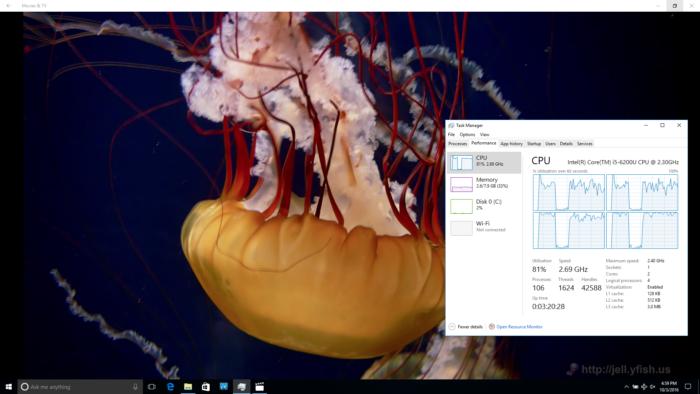The height and width of the screenshot is (394, 700).
Task: Open the Action Center notification icon
Action: [x=688, y=386]
